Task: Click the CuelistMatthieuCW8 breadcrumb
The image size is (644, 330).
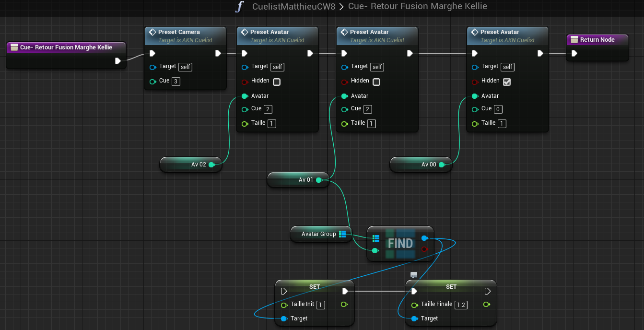Action: pyautogui.click(x=294, y=7)
